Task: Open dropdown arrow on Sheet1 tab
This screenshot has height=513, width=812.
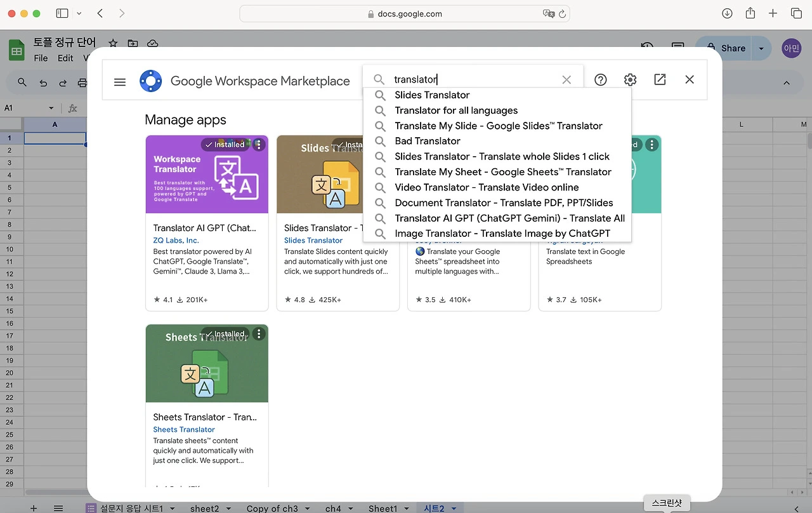Action: [406, 509]
